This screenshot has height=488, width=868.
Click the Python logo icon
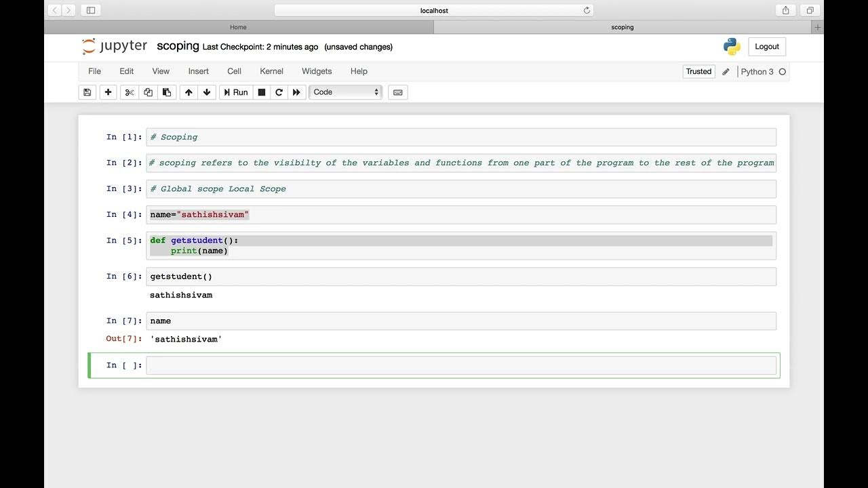(732, 46)
